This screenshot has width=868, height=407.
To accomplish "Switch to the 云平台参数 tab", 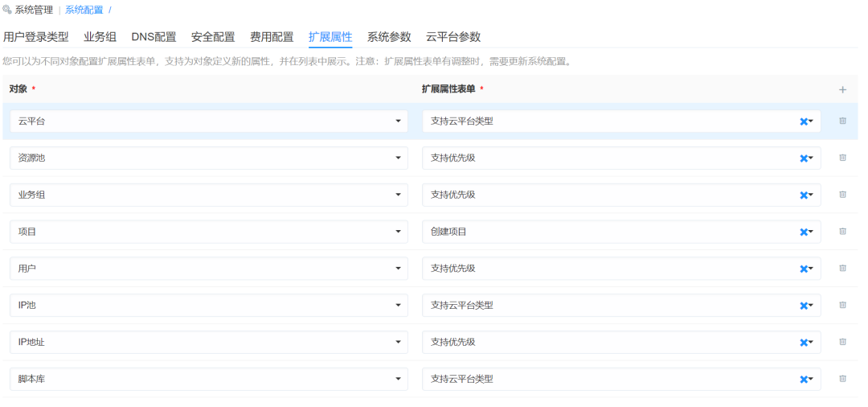I will [x=453, y=37].
